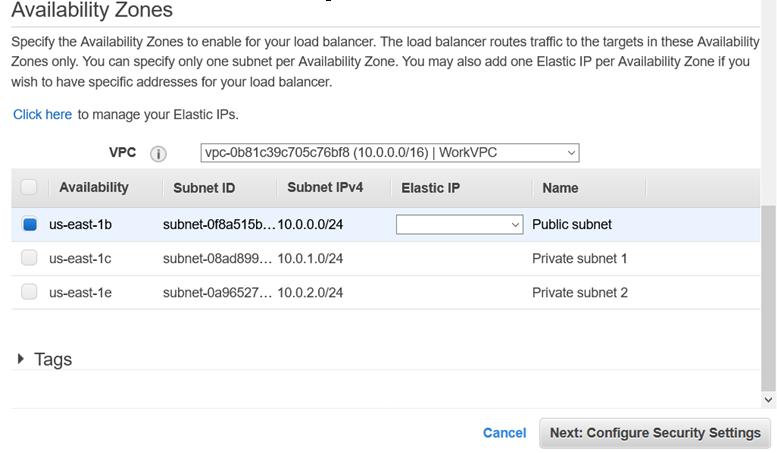This screenshot has height=453, width=777.
Task: Sort by Availability column header
Action: [x=94, y=187]
